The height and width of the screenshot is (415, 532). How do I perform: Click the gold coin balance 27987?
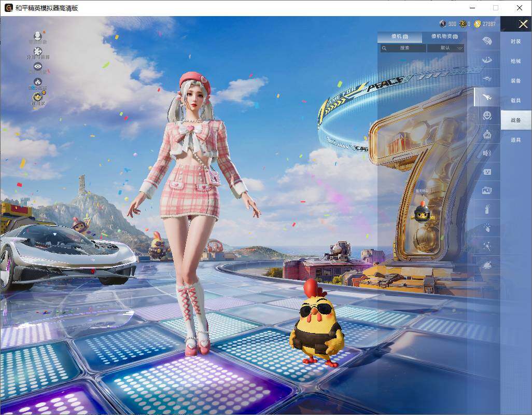(485, 24)
